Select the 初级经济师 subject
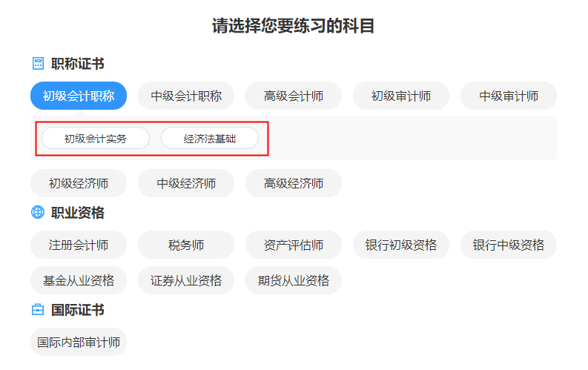This screenshot has height=370, width=588. (x=79, y=183)
